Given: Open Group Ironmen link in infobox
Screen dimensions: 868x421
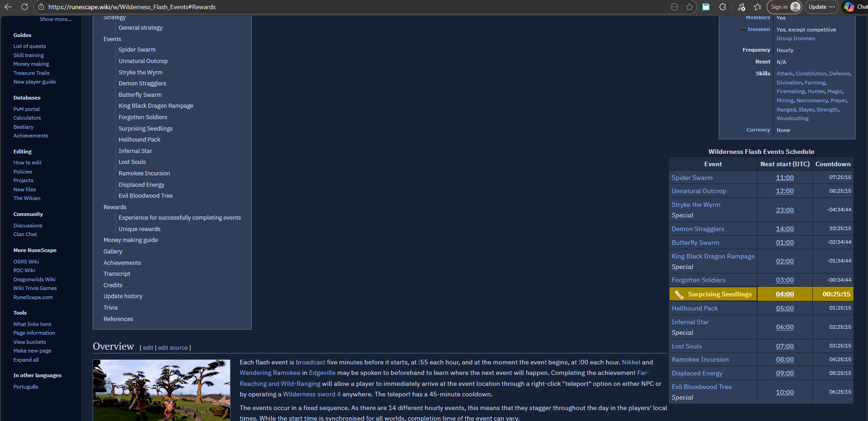Looking at the screenshot, I should pyautogui.click(x=796, y=38).
